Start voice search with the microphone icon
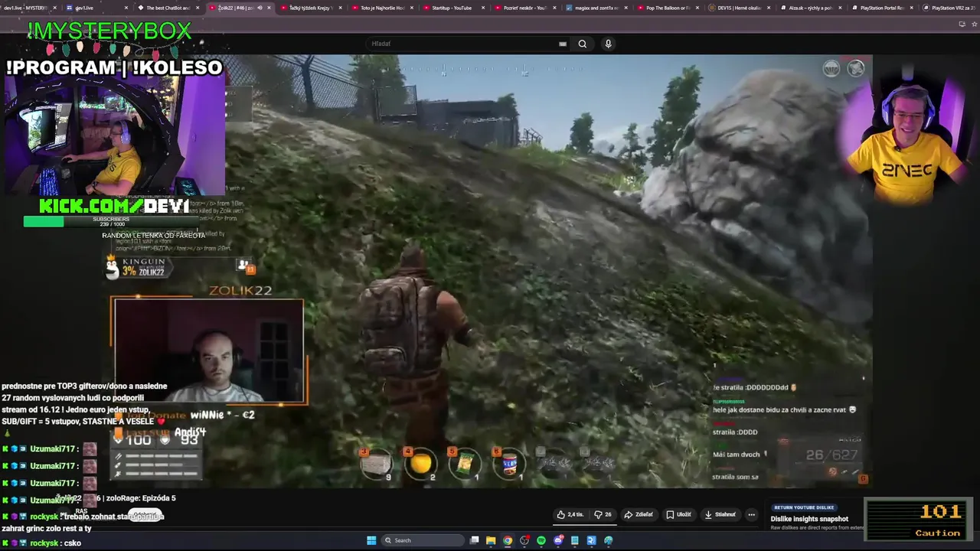Viewport: 980px width, 551px height. click(x=608, y=44)
